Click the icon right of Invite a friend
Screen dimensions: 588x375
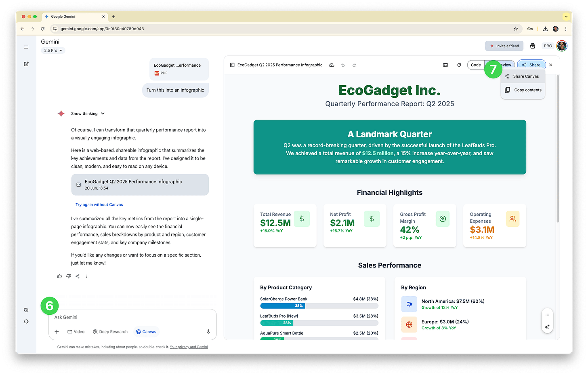[533, 46]
